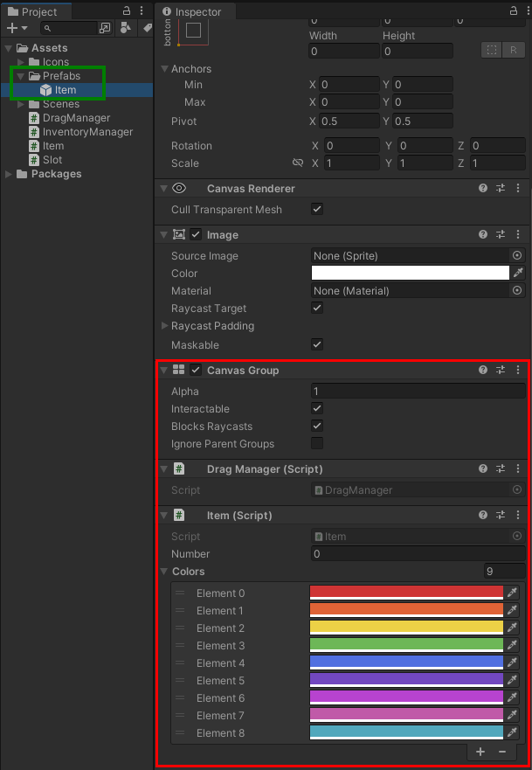Click the Pivot X field
532x770 pixels.
(349, 121)
